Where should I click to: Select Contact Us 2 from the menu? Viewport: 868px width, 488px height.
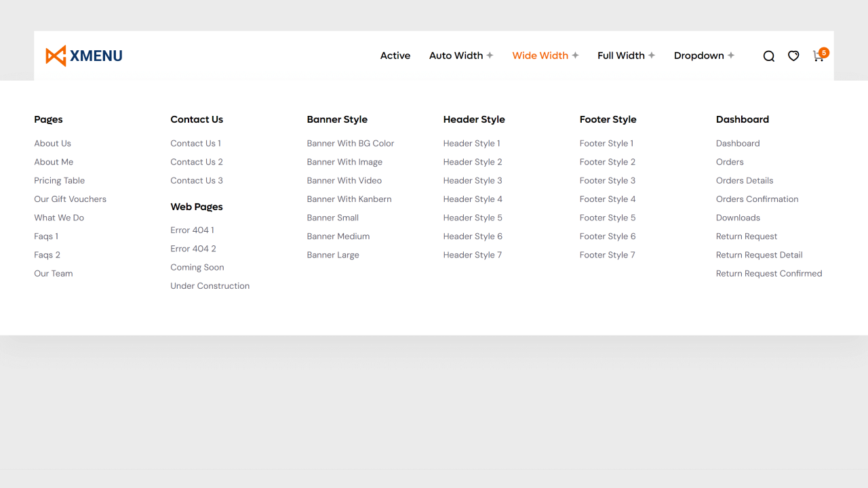197,162
